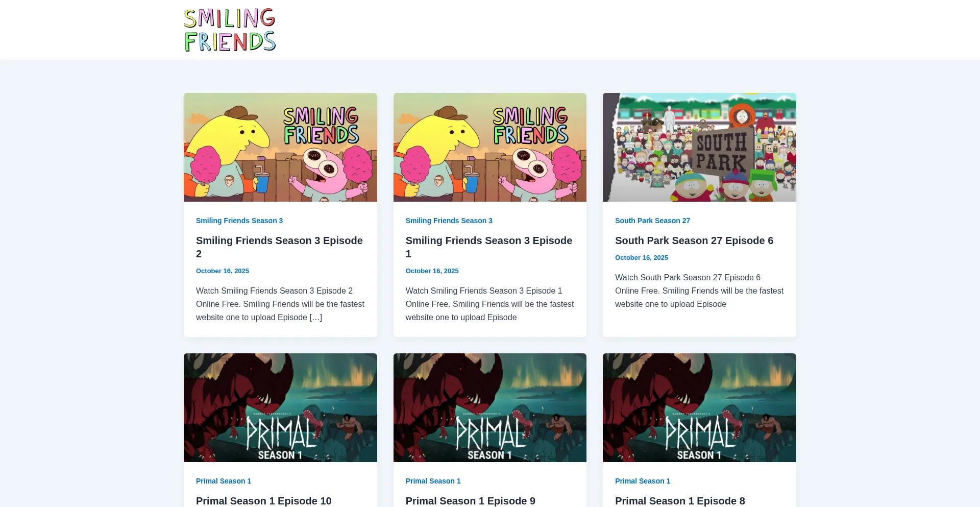The width and height of the screenshot is (980, 507).
Task: Open Smiling Friends Season 3 category above Episode 1
Action: point(449,221)
